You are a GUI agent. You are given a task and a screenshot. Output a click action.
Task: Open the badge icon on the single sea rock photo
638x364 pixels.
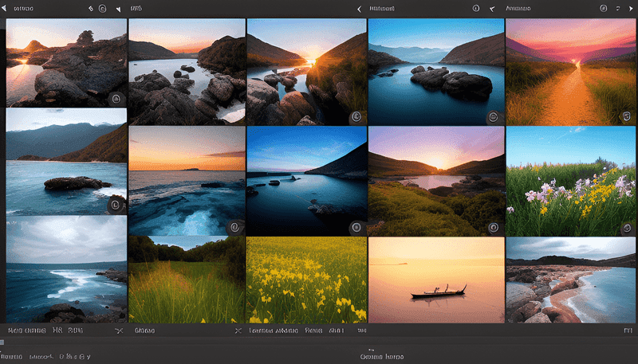[116, 205]
